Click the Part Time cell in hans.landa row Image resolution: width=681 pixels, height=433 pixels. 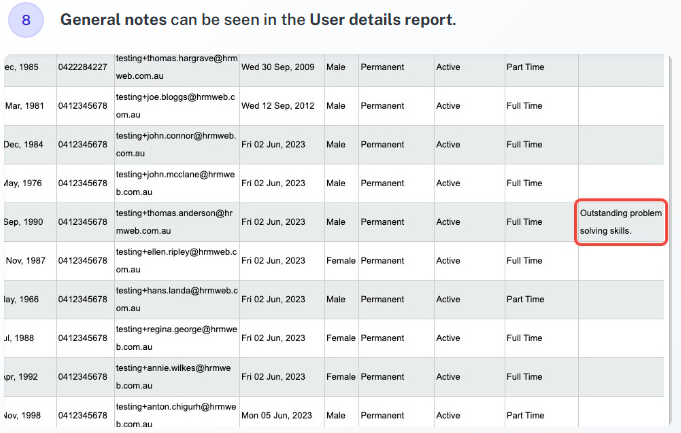pos(542,299)
